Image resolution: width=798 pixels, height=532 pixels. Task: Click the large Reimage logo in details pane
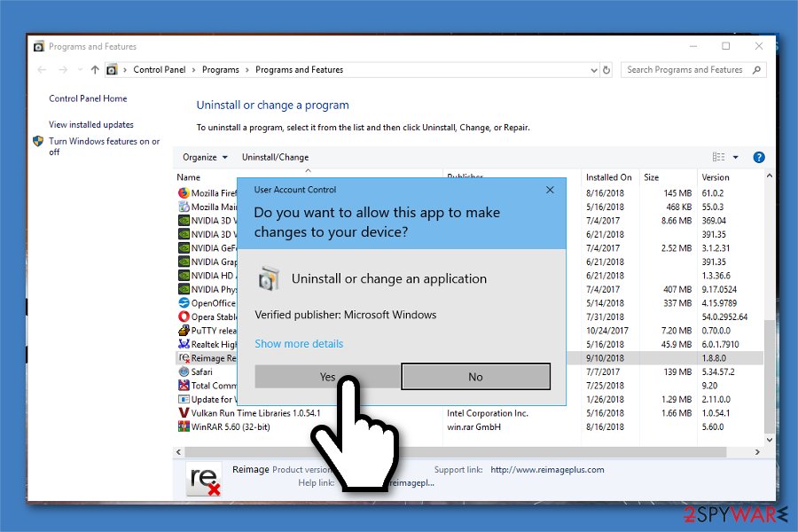205,479
